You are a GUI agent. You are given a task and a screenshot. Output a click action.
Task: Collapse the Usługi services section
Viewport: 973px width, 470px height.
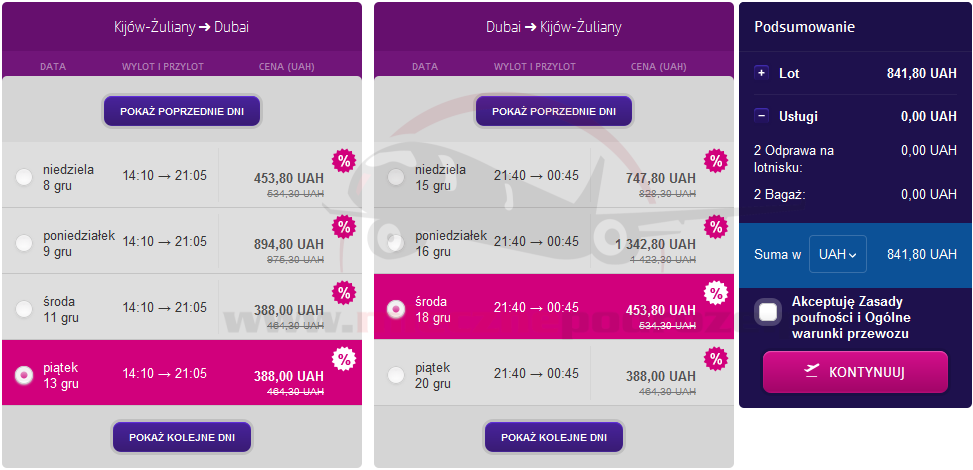pyautogui.click(x=761, y=116)
